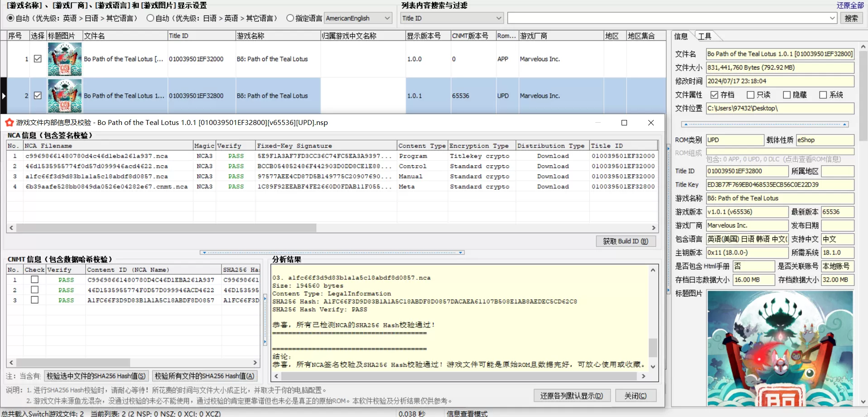Viewport: 868px width, 417px height.
Task: Click scroll-left arrow of CNMT table
Action: click(11, 363)
